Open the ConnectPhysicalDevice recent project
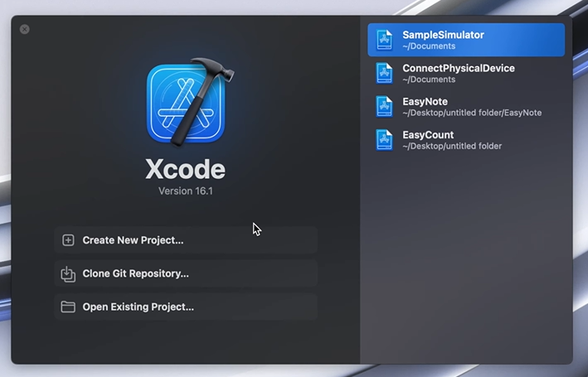 point(466,74)
